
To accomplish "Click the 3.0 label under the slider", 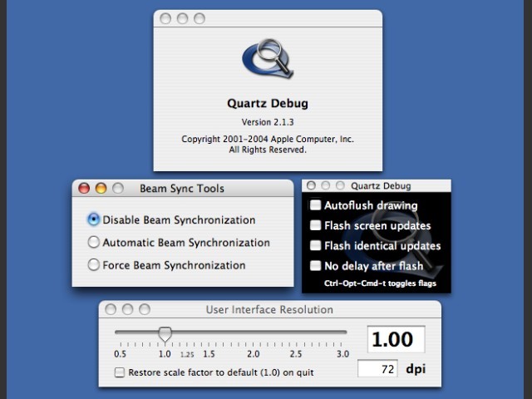I will 342,354.
